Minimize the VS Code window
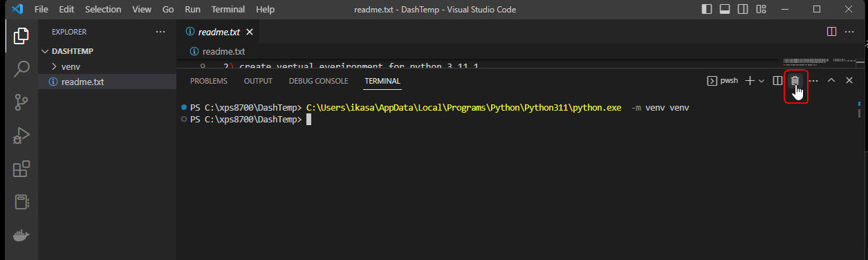 [786, 10]
